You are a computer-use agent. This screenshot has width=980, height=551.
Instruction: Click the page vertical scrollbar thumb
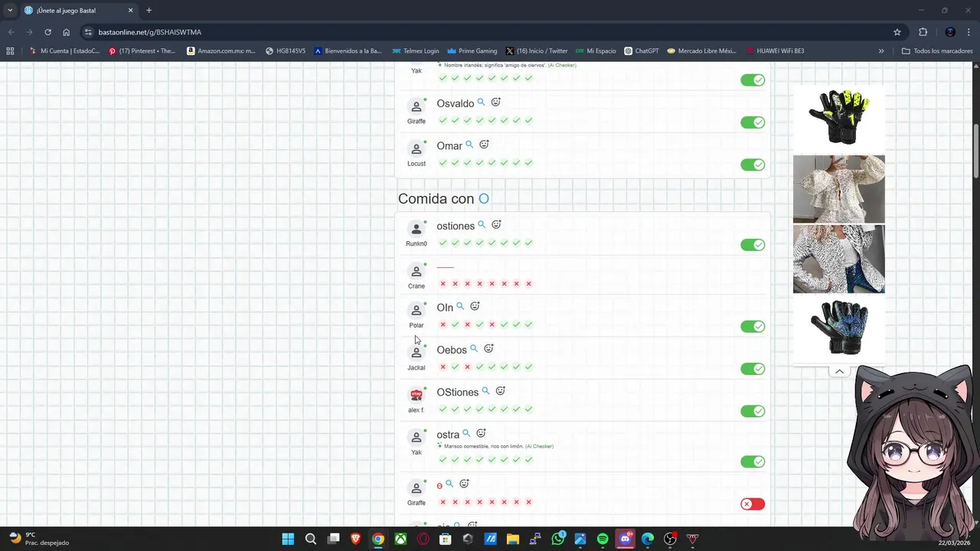click(x=976, y=152)
